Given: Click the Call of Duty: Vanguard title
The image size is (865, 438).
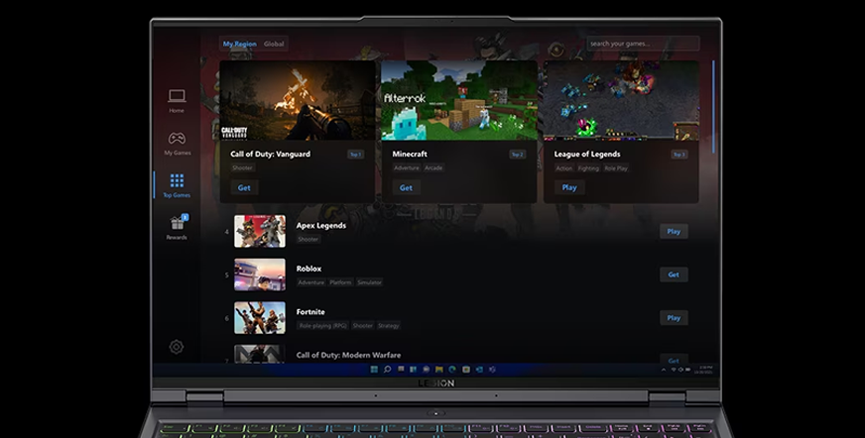Looking at the screenshot, I should coord(270,154).
